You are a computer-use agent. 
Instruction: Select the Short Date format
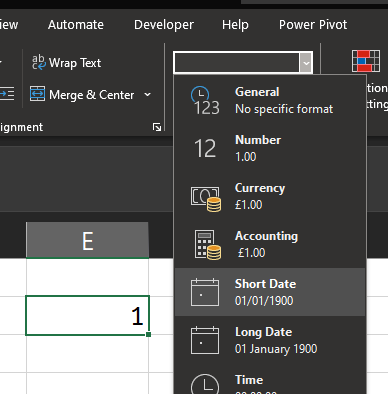pos(270,292)
